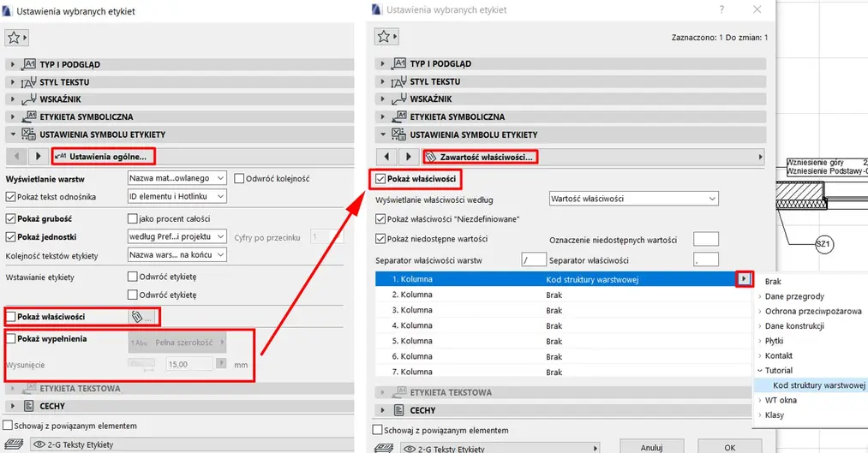This screenshot has height=453, width=868.
Task: Enable jako procent całości checkbox
Action: click(132, 218)
